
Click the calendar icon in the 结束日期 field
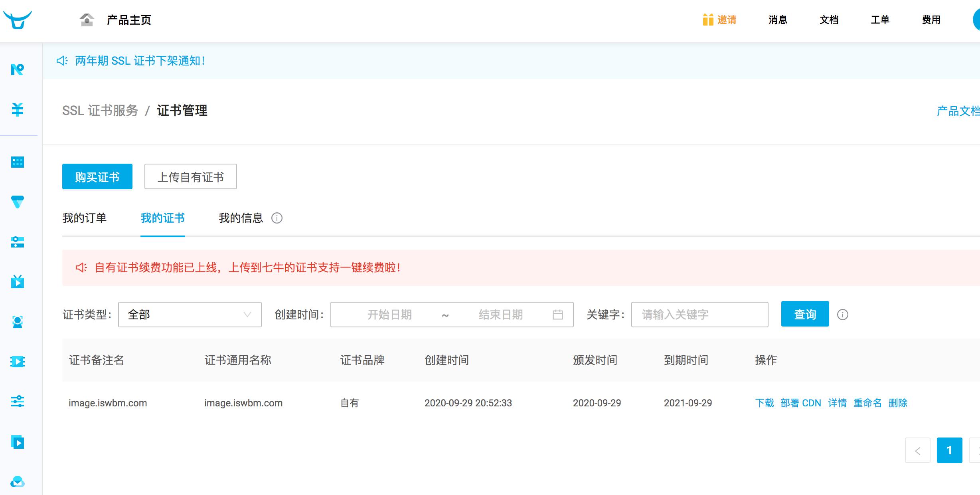point(558,315)
